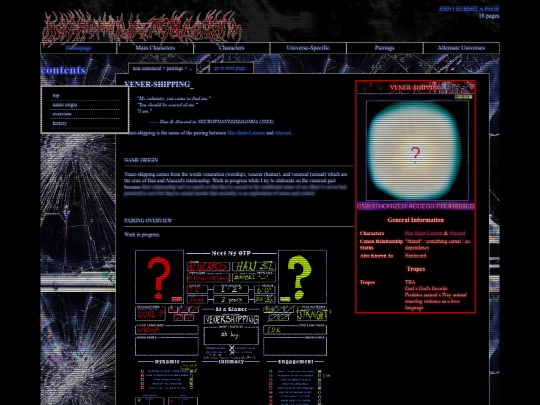Viewport: 540px width, 405px height.
Task: Click 'Work in progress.' text under overview
Action: point(142,235)
